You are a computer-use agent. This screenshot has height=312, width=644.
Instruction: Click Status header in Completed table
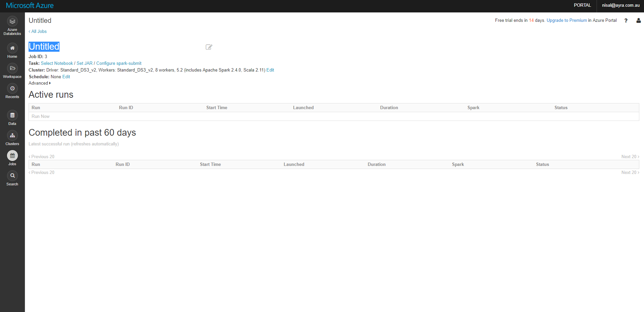click(x=542, y=164)
